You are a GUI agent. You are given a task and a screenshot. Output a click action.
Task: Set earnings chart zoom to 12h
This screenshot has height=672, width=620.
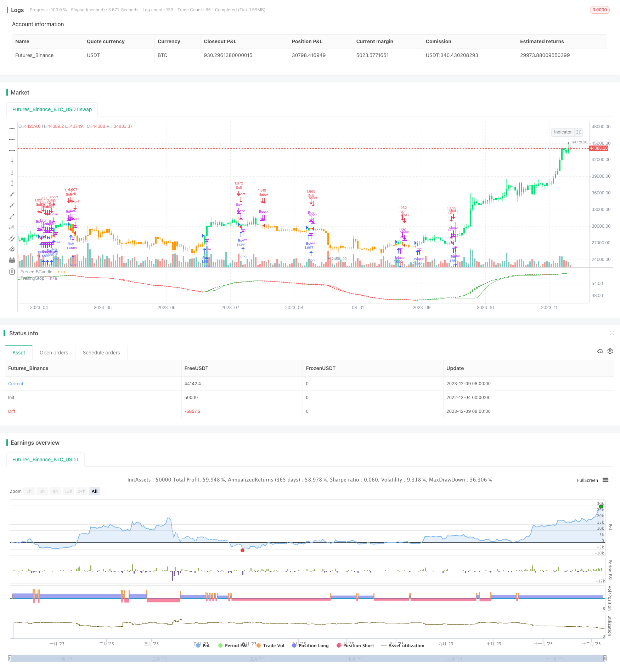pyautogui.click(x=68, y=491)
